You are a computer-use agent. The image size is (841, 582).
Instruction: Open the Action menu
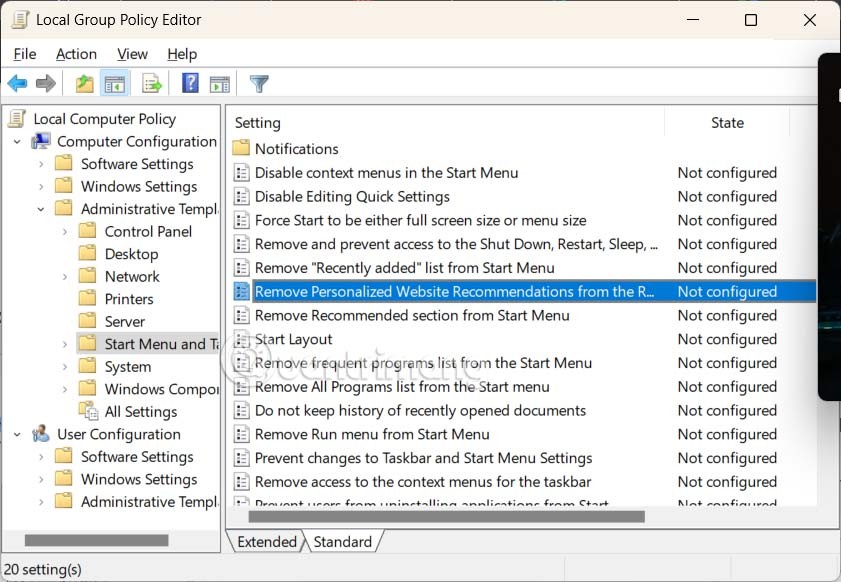coord(76,54)
